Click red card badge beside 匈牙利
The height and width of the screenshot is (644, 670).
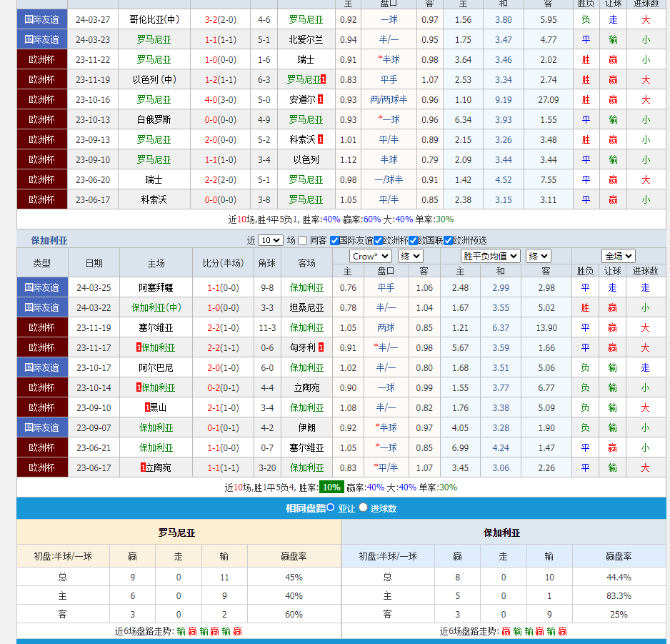point(321,348)
